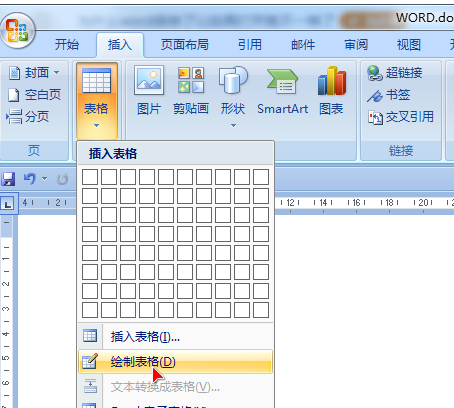Switch to the 邮件 tab
The height and width of the screenshot is (408, 454).
303,45
